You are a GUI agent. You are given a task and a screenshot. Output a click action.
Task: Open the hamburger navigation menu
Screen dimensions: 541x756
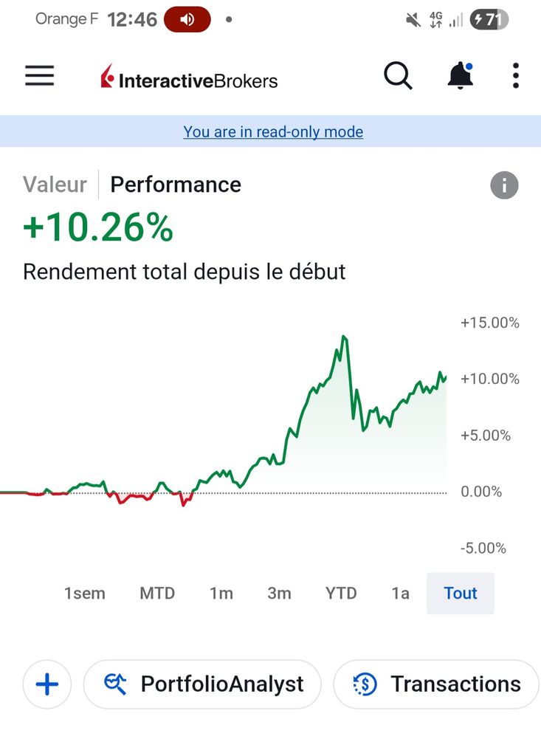click(40, 75)
